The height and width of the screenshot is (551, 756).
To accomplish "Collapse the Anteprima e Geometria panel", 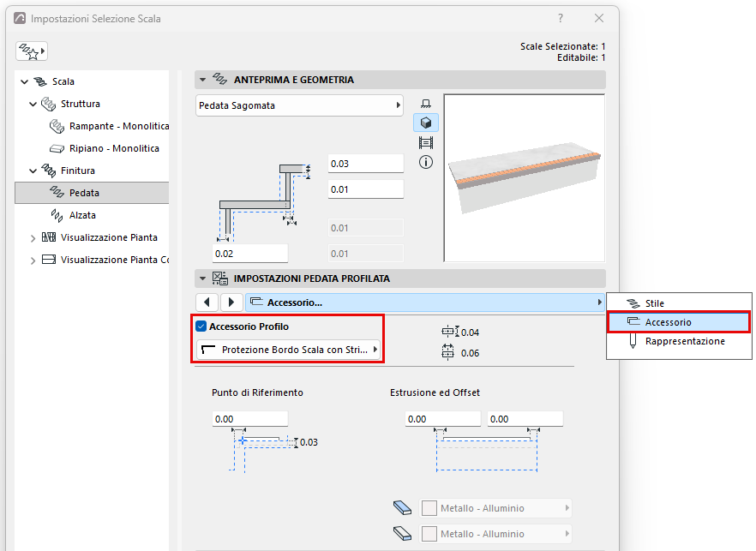I will [203, 80].
